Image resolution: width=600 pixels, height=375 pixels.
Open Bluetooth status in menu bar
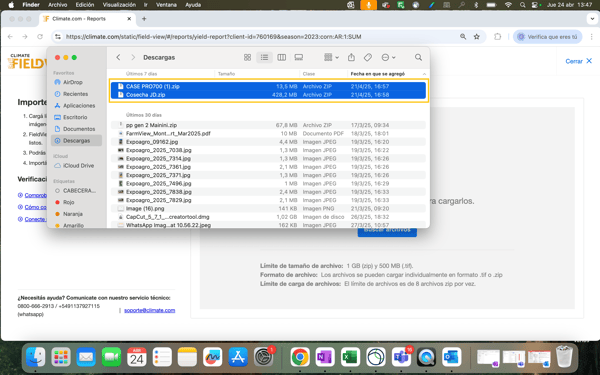(476, 5)
